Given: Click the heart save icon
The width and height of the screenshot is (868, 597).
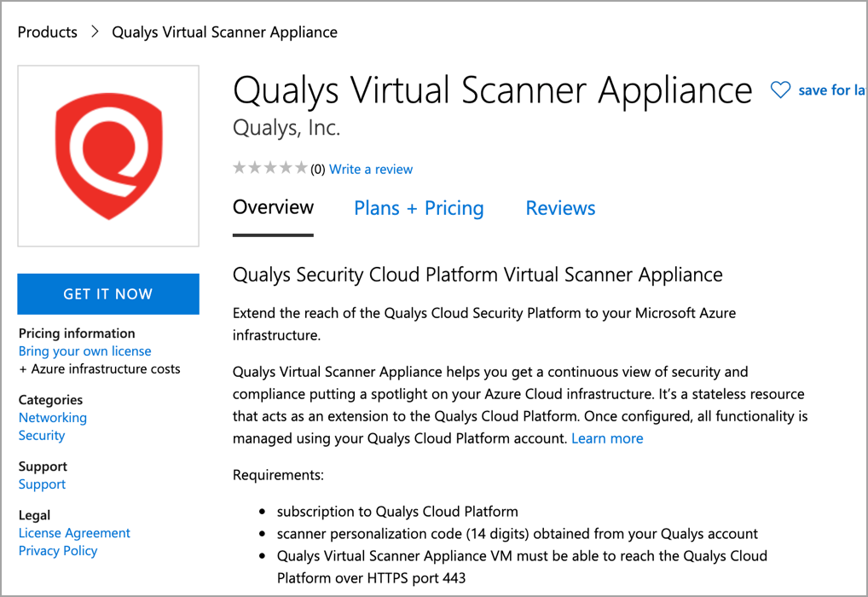Looking at the screenshot, I should (780, 90).
